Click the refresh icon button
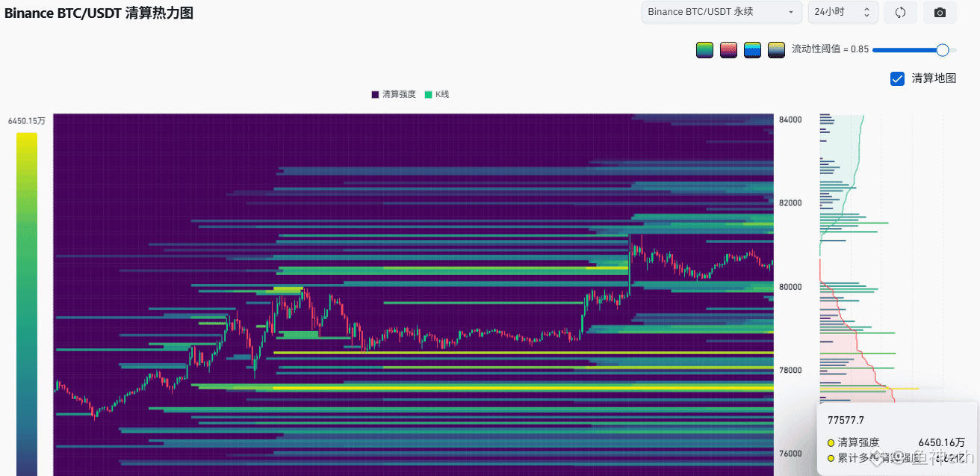The image size is (980, 476). [900, 12]
